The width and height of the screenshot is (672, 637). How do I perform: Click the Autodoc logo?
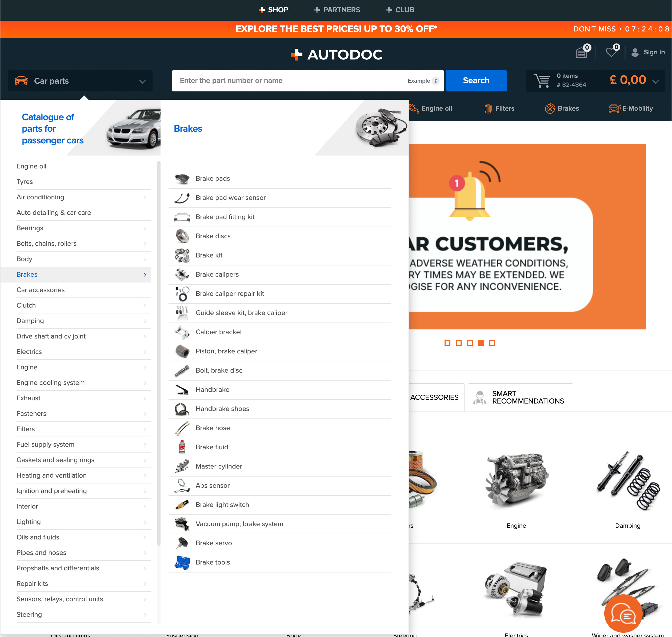pyautogui.click(x=336, y=54)
